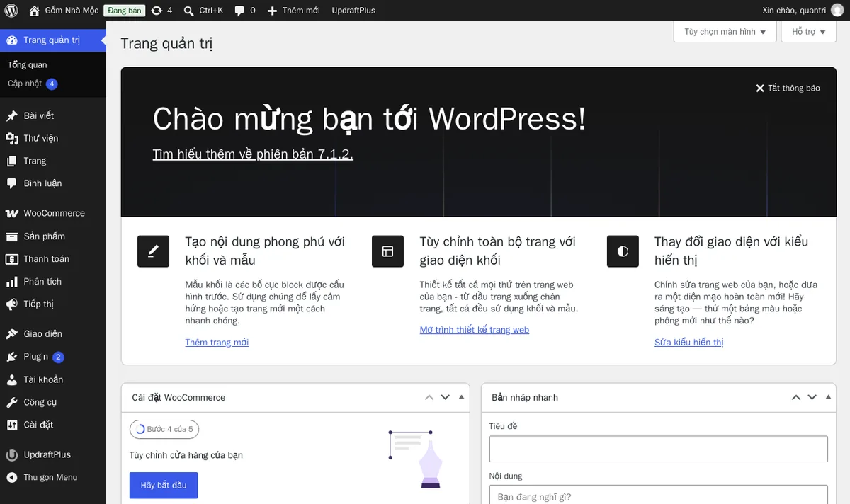Open the Ctrl+K search command palette
This screenshot has width=850, height=504.
tap(203, 11)
